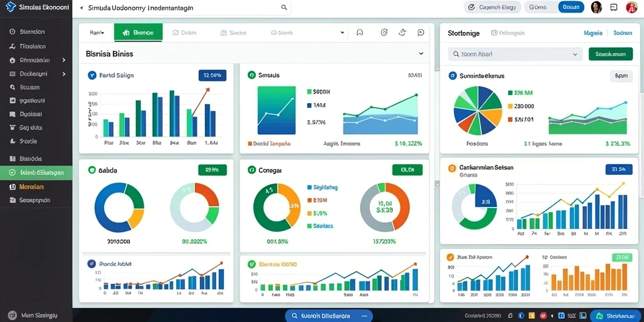Expand the Oimndaisn sidebar submenu arrow

click(64, 60)
